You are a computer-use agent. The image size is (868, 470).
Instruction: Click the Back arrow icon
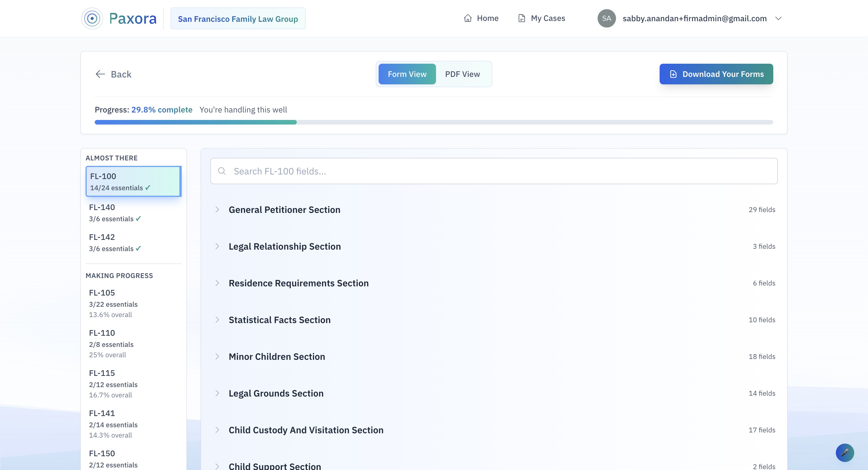pos(100,74)
